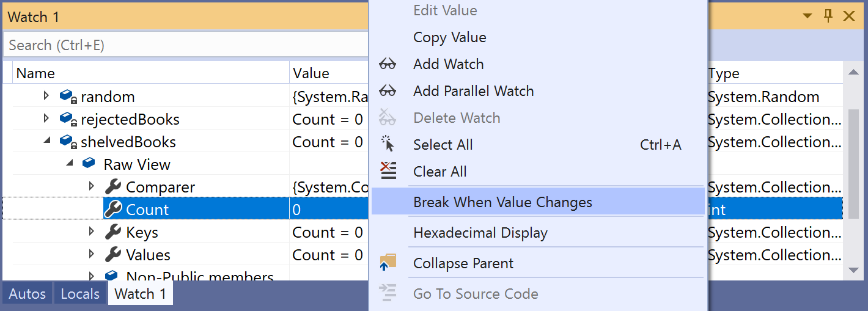Choose Break When Value Changes
Viewport: 868px width, 311px height.
click(x=502, y=202)
